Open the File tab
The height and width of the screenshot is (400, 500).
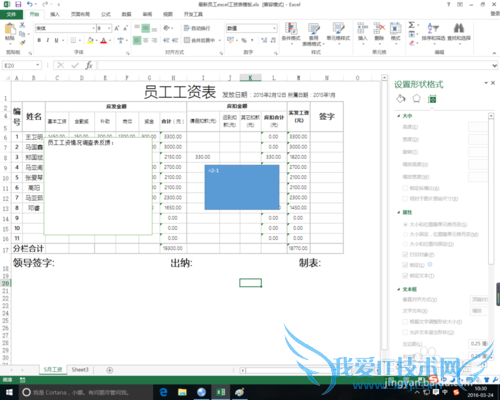click(11, 14)
